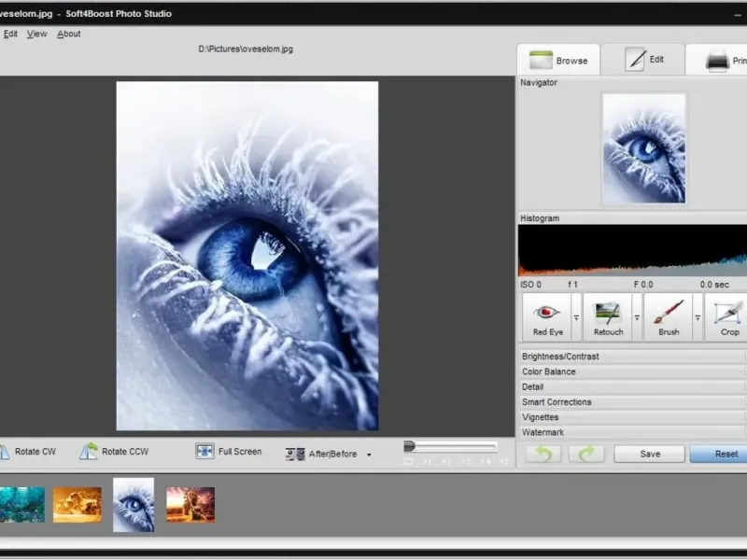The height and width of the screenshot is (560, 747).
Task: Enter Full Screen mode
Action: (x=229, y=452)
